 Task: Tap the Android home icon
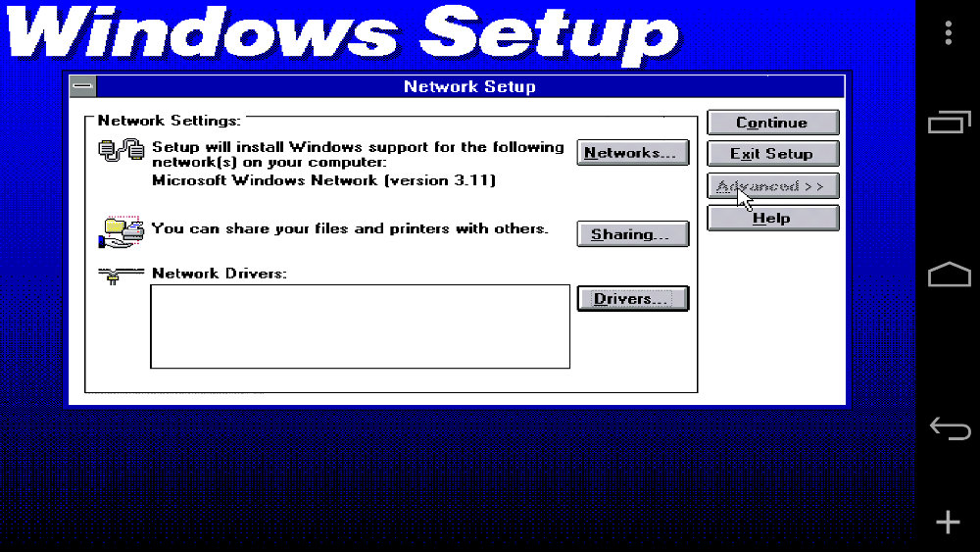[948, 276]
